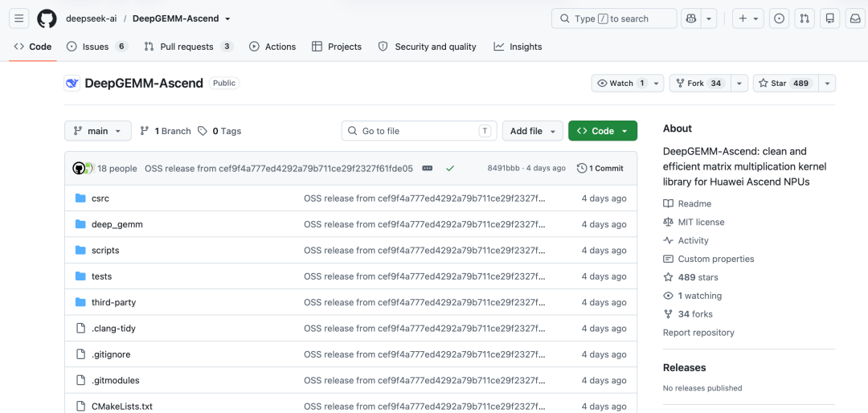868x413 pixels.
Task: Open the .gitignore file
Action: tap(111, 354)
